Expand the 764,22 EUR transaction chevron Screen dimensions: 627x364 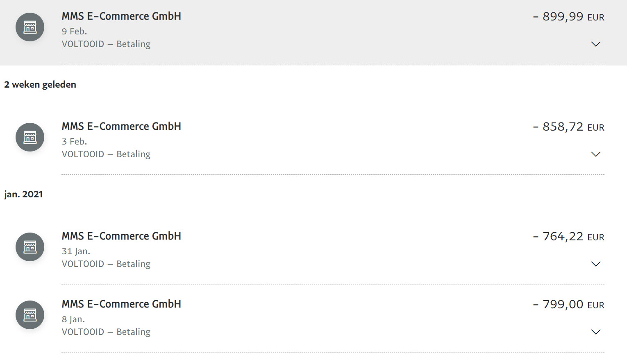[595, 264]
